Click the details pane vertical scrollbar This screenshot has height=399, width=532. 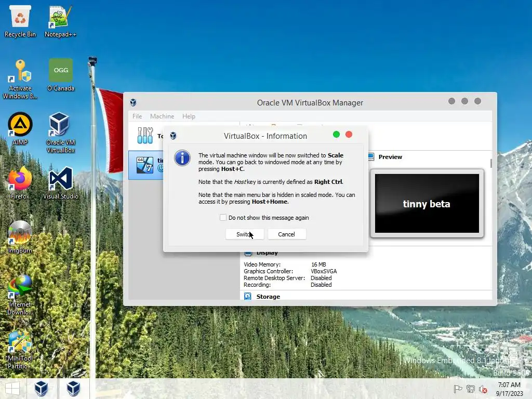(x=491, y=163)
